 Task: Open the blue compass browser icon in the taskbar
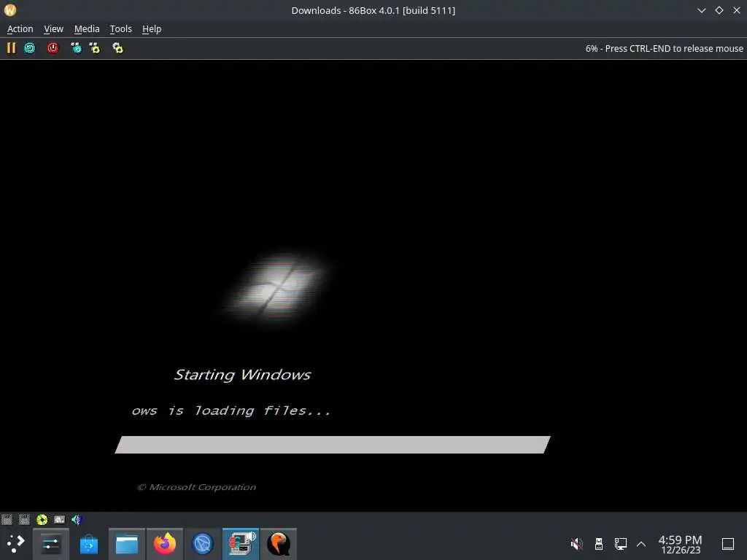click(203, 544)
